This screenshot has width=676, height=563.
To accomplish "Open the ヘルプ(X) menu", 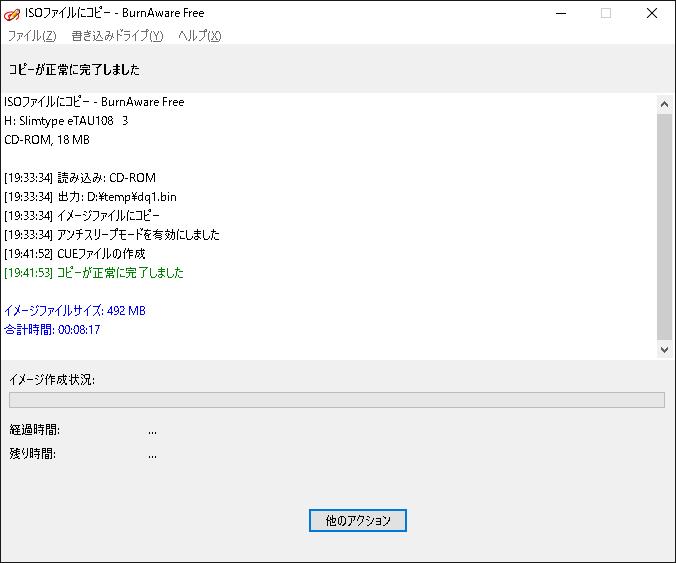I will [200, 36].
